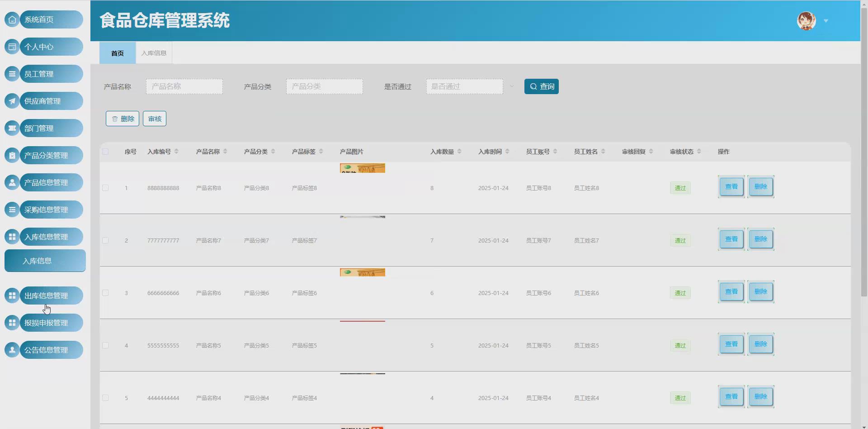The width and height of the screenshot is (868, 429).
Task: Click the user avatar in the header
Action: coord(806,21)
